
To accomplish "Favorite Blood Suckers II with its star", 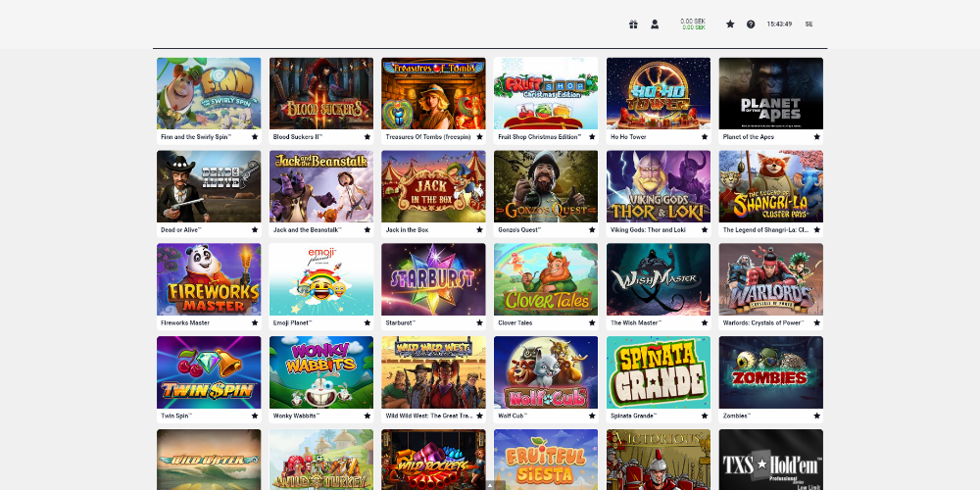I will coord(367,137).
